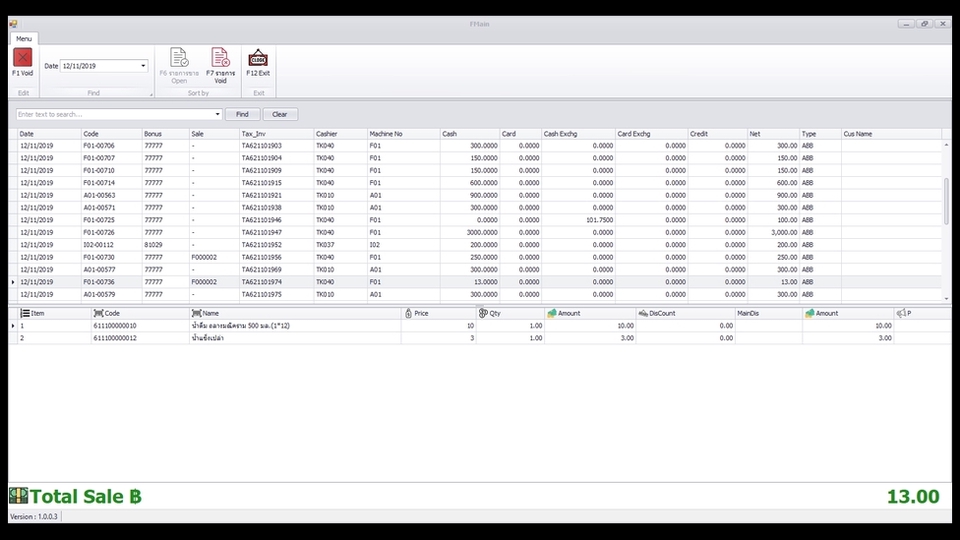
Task: Sort by the Type column header
Action: tap(820, 133)
